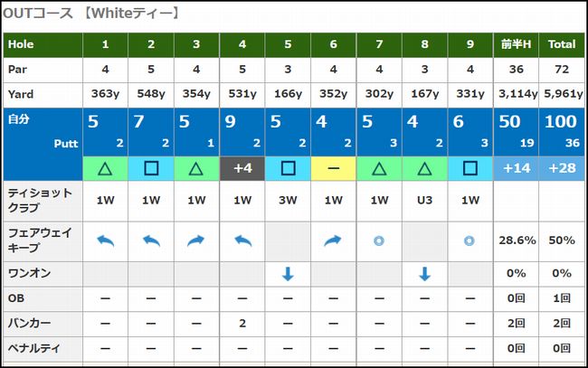Click the 3W tee shot club on hole 5
Viewport: 588px width, 368px height.
(x=288, y=200)
